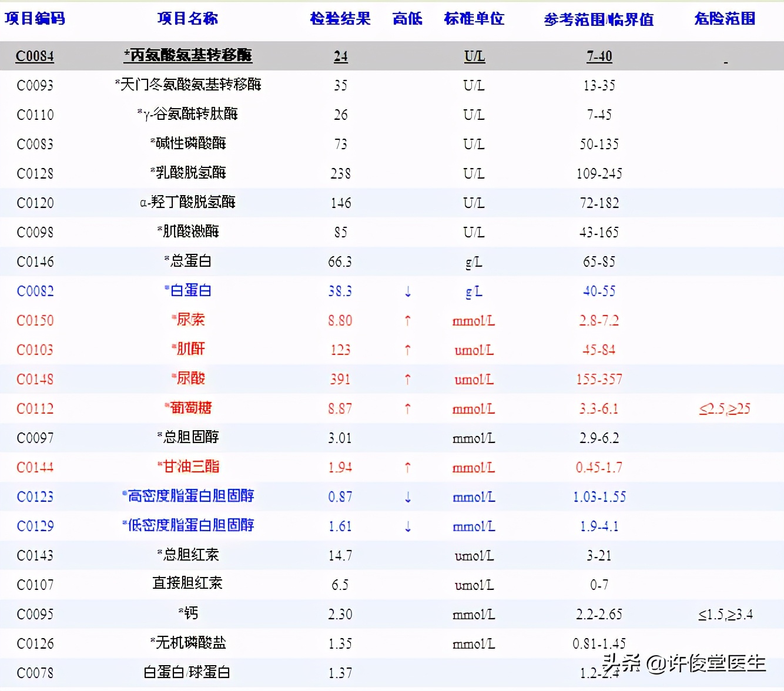
Task: Select the red C0150 code
Action: point(35,320)
